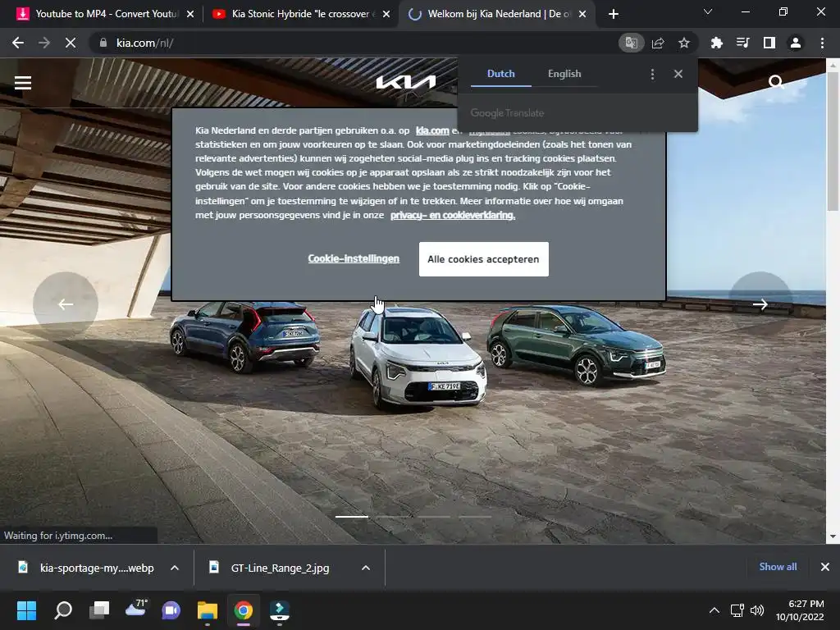The image size is (840, 630).
Task: Stop loading the page
Action: coord(71,43)
